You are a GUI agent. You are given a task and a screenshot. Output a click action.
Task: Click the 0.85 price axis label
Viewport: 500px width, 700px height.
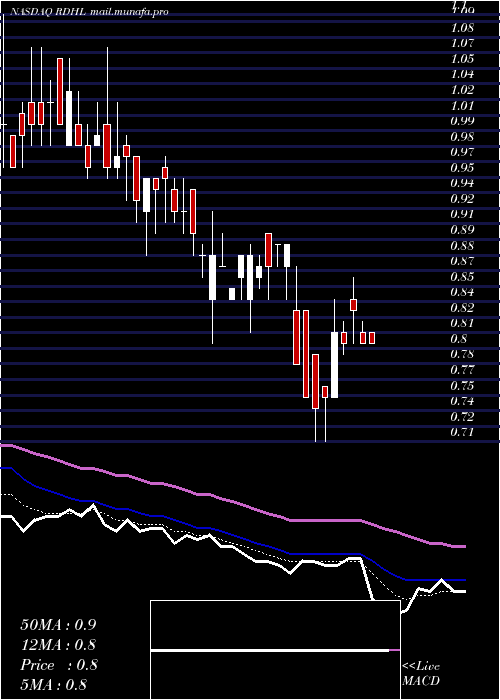462,277
